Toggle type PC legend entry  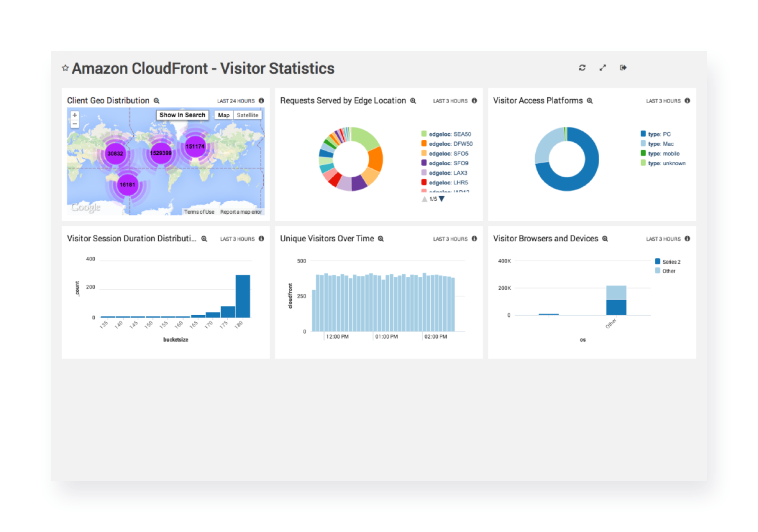tap(656, 134)
